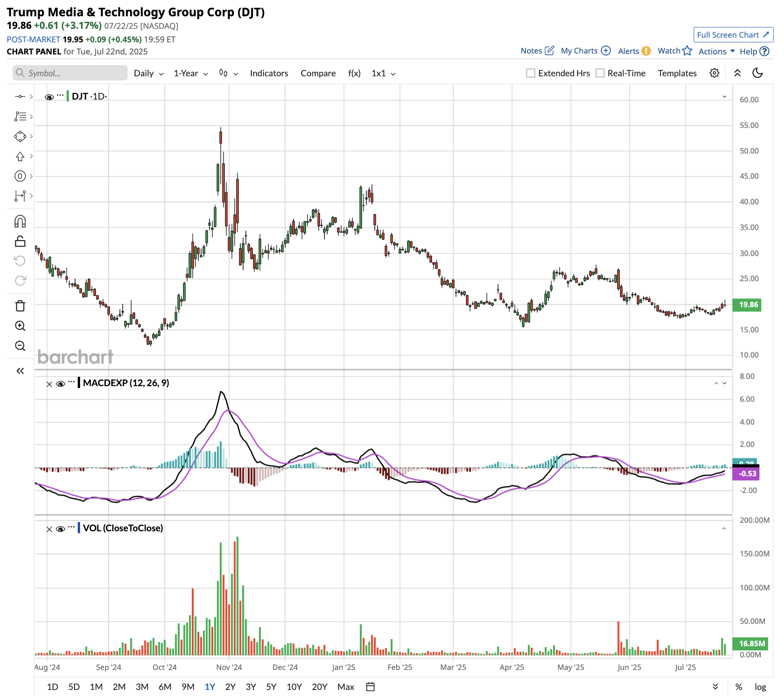The image size is (784, 696).
Task: Add DJT to Watch list star
Action: point(687,51)
